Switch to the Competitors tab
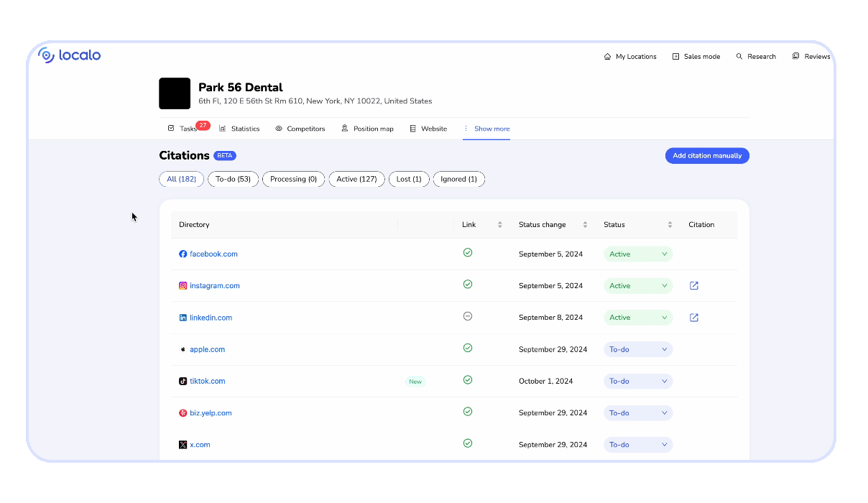The width and height of the screenshot is (868, 503). point(300,129)
